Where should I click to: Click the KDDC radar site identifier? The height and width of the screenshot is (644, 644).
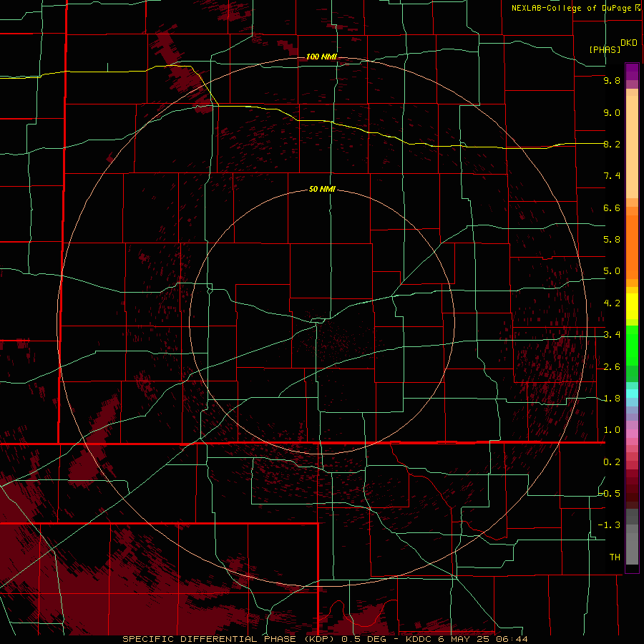[x=420, y=639]
